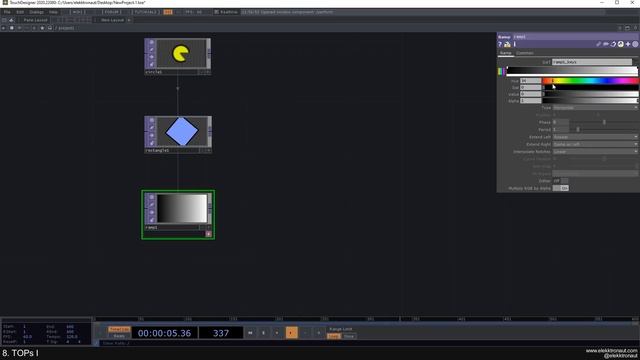Click plus icon in parameter panel header
This screenshot has height=360, width=640.
(628, 44)
